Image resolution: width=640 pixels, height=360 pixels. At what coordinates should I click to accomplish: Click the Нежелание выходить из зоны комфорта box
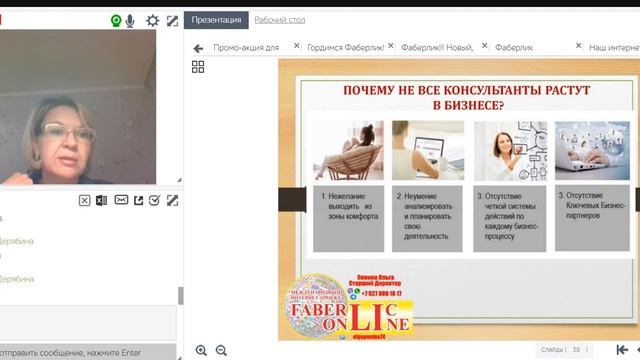[x=349, y=219]
